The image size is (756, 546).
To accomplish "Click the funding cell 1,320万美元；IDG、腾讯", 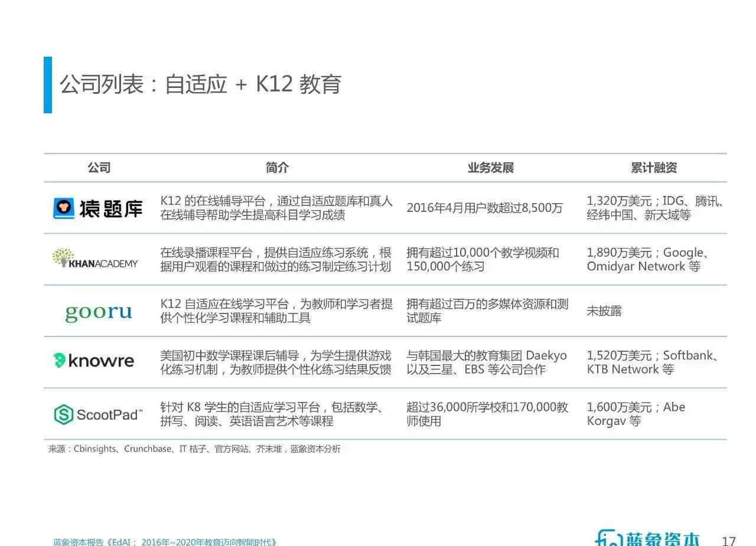I will point(656,208).
